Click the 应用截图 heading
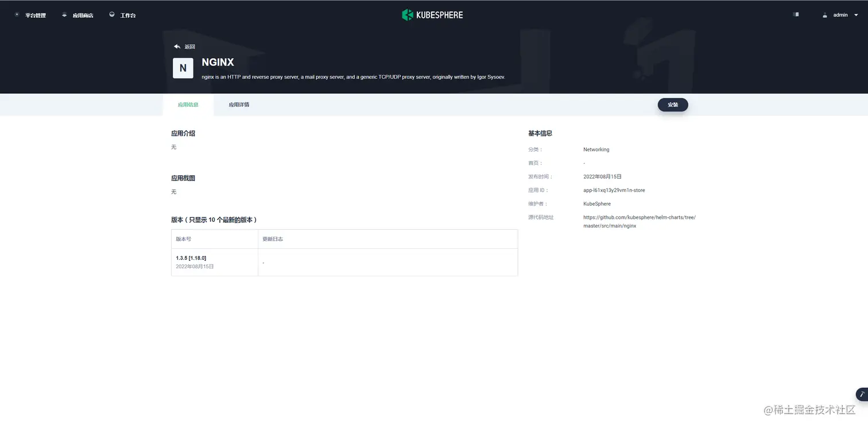The image size is (868, 428). tap(183, 178)
